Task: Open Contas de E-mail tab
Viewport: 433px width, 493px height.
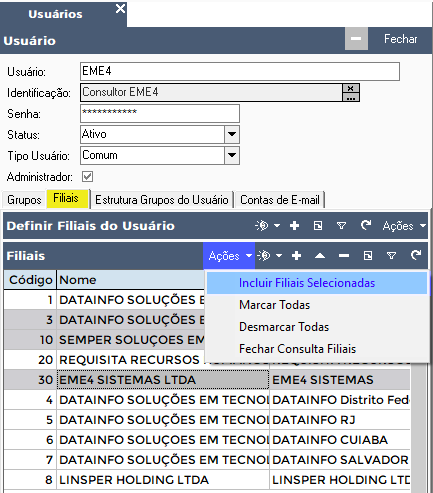Action: (280, 200)
